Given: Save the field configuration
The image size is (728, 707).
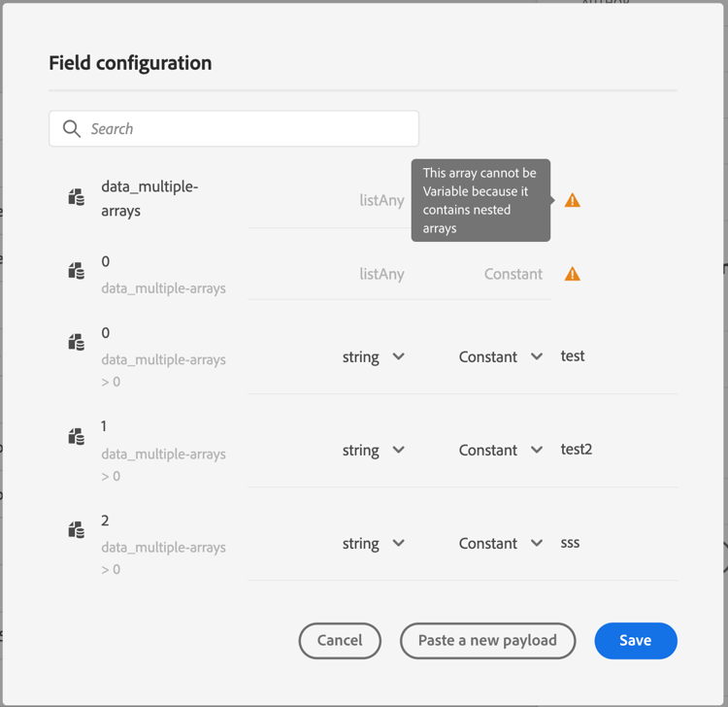Looking at the screenshot, I should (636, 640).
